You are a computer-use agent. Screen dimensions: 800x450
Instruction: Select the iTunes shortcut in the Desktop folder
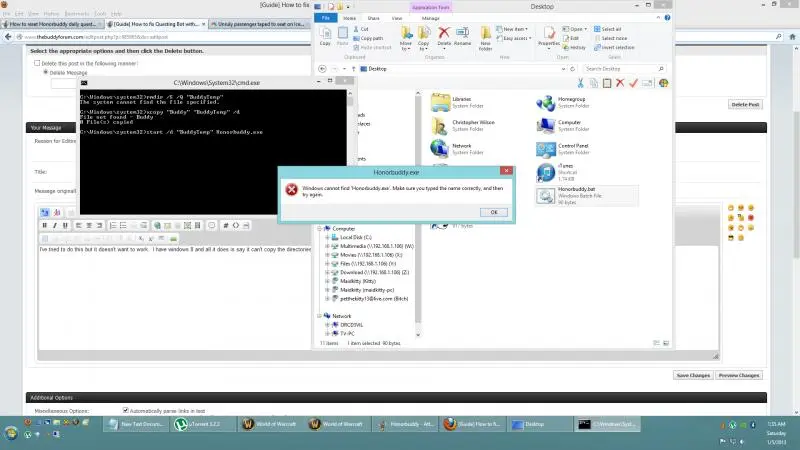click(x=556, y=172)
